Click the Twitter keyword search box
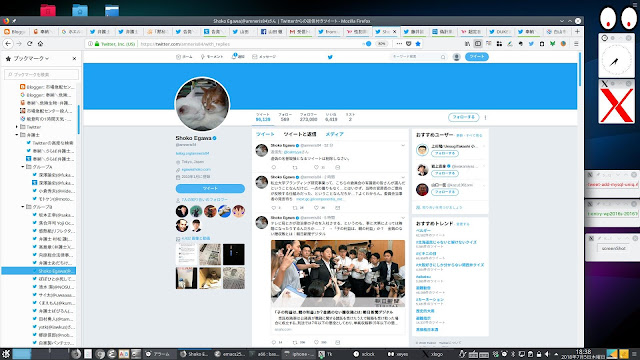The height and width of the screenshot is (360, 640). pyautogui.click(x=418, y=57)
